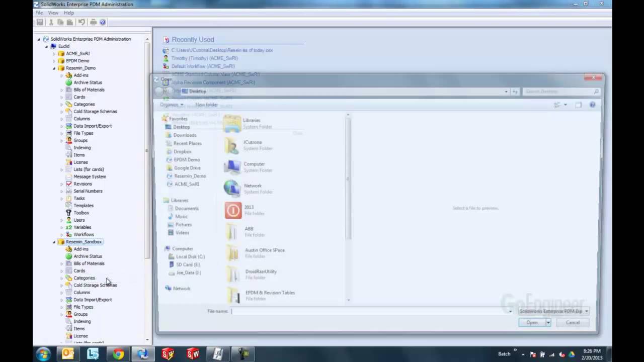
Task: Select Joe_Data (J:) in navigation pane
Action: pos(188,273)
